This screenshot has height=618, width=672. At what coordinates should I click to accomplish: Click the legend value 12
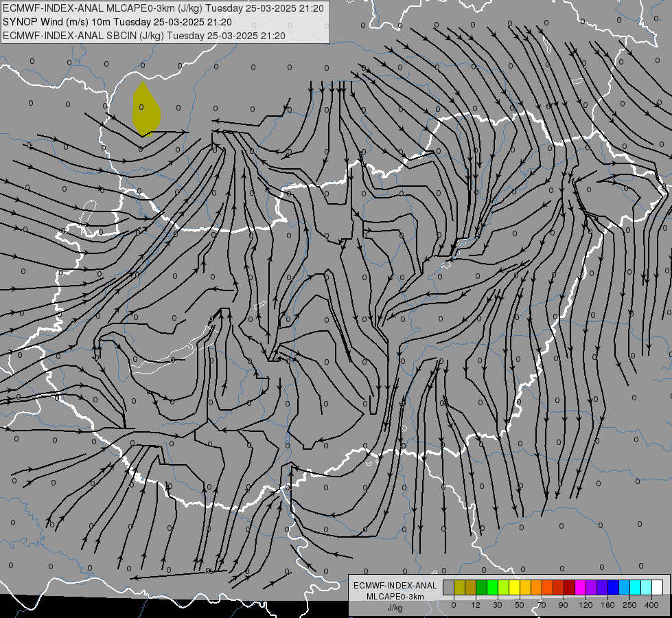click(x=476, y=605)
